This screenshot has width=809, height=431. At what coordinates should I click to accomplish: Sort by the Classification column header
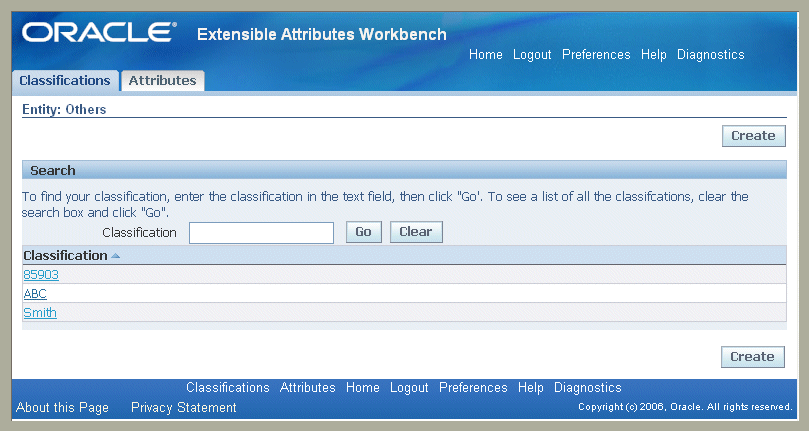(x=66, y=256)
